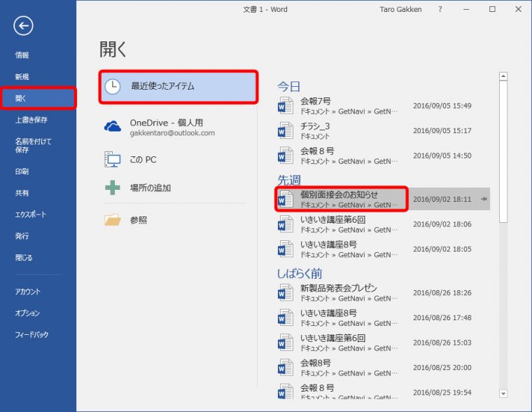532x412 pixels.
Task: Open the エクスポート page
Action: pos(31,214)
